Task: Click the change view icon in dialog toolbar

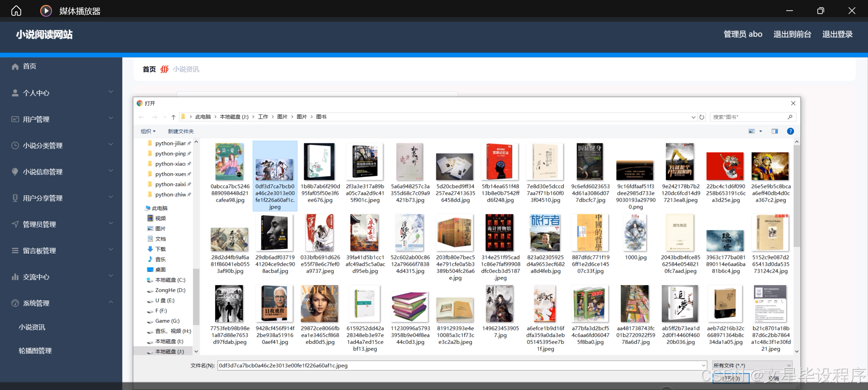Action: pos(751,132)
